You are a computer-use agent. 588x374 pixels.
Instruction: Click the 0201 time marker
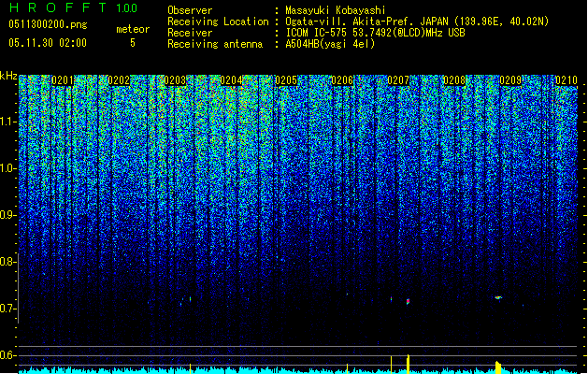click(63, 80)
